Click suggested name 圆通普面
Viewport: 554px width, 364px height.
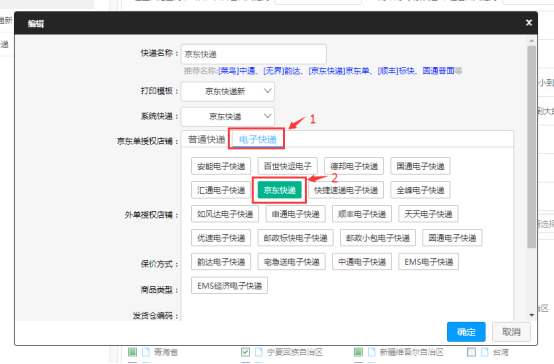coord(438,71)
